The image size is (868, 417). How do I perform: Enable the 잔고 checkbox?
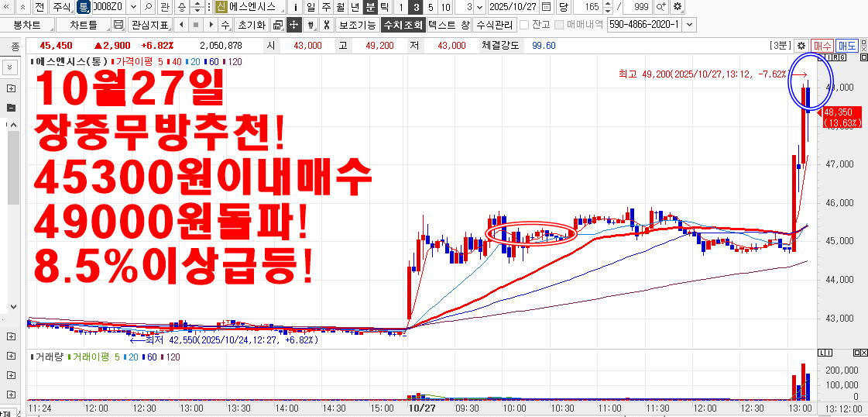[524, 25]
